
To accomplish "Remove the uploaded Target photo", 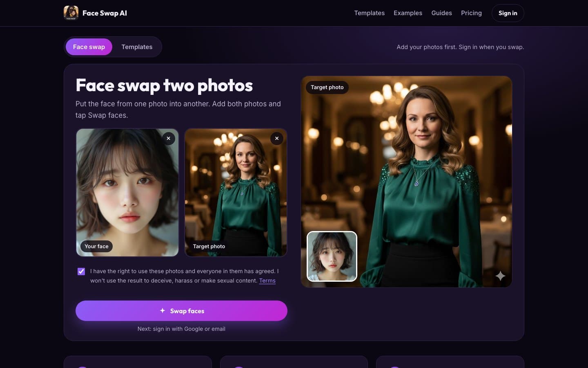I will click(277, 139).
